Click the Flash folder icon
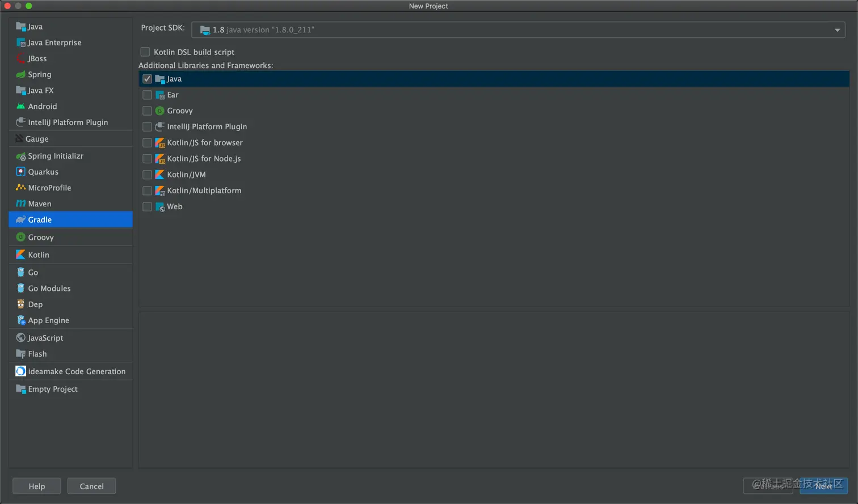The image size is (858, 504). 21,354
